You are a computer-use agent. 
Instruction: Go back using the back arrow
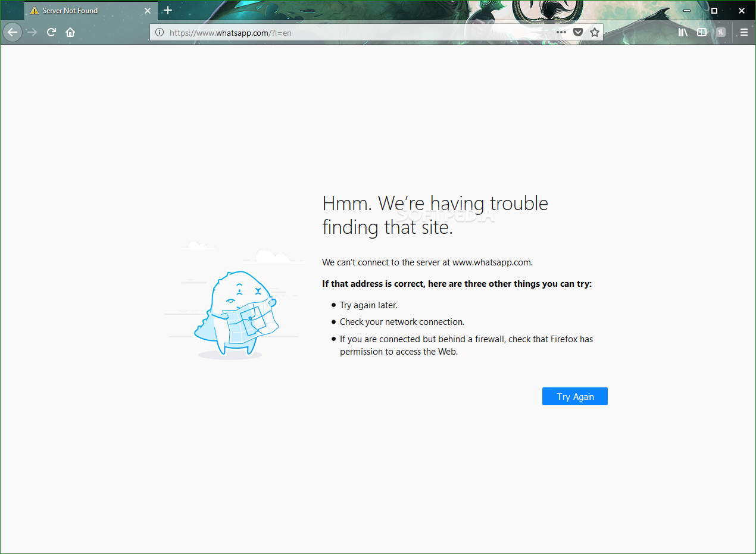pos(13,32)
